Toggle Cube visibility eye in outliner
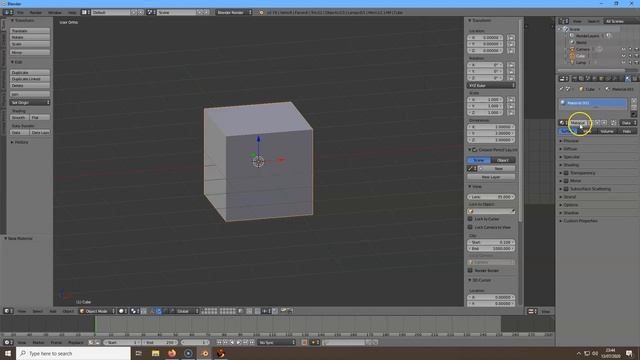Viewport: 640px width, 360px height. (623, 56)
